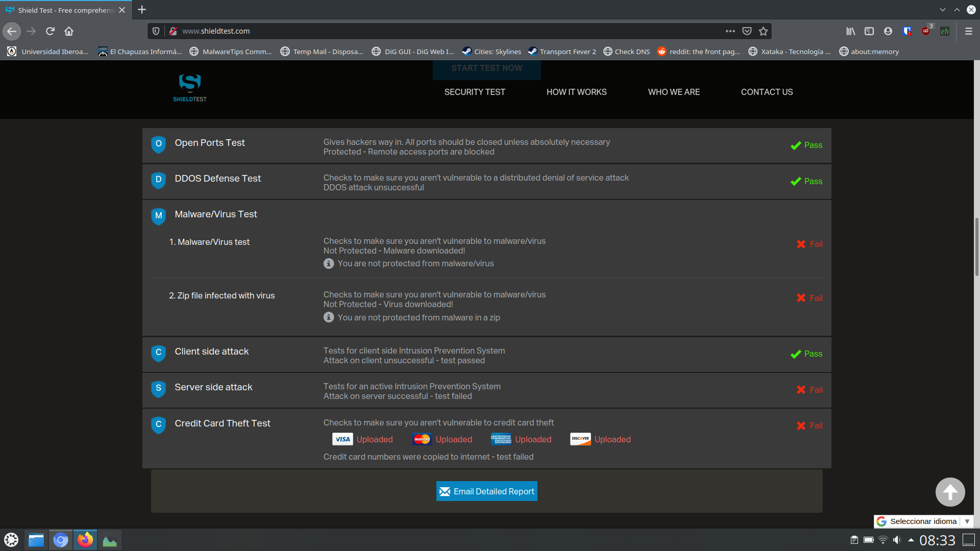Click the URL address bar field
This screenshot has height=551, width=980.
click(449, 31)
